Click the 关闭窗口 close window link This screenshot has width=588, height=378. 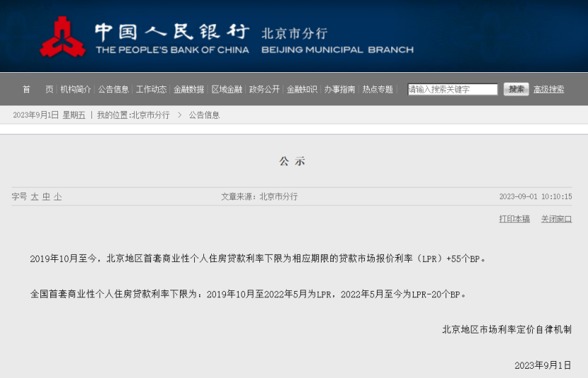pyautogui.click(x=557, y=219)
